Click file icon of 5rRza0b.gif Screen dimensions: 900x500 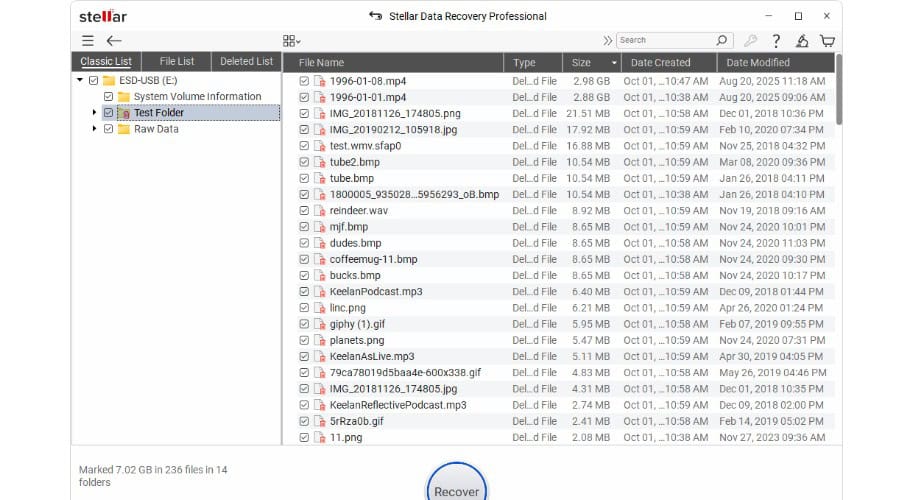pos(320,421)
